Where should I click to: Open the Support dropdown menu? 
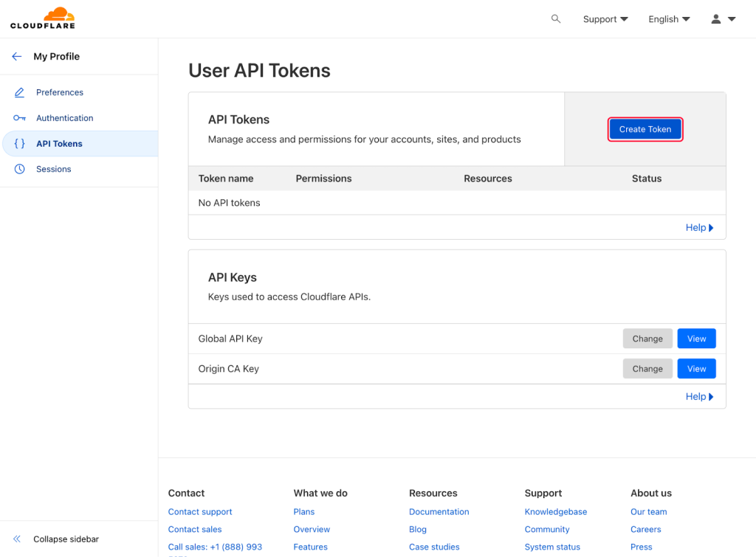(605, 19)
